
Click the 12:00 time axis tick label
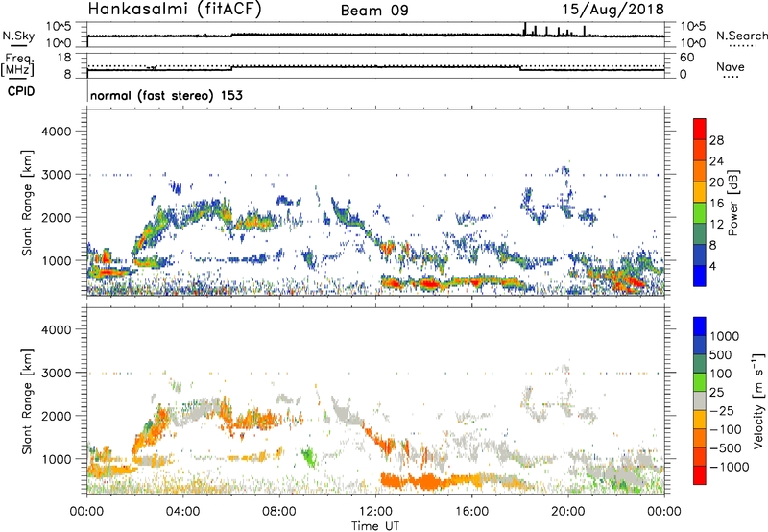tap(375, 512)
